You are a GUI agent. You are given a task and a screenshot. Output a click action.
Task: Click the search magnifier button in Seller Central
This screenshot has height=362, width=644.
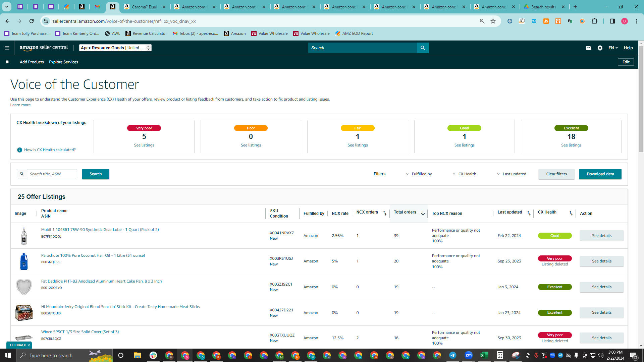423,48
